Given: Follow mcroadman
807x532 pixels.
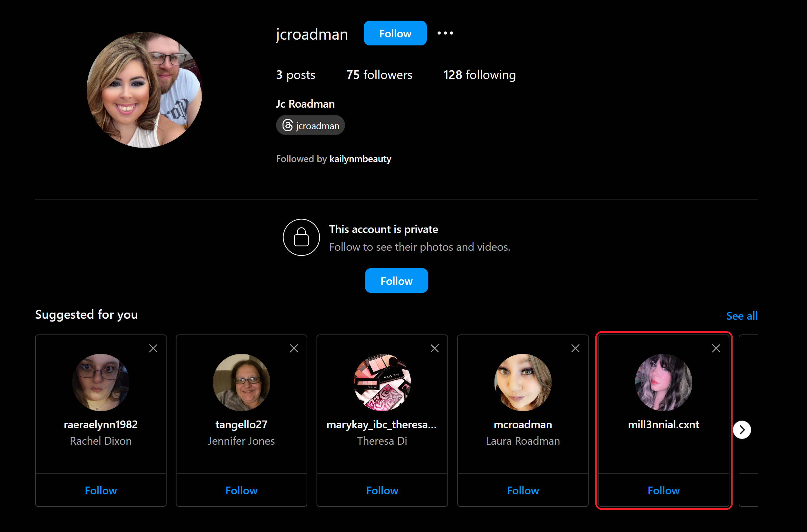Looking at the screenshot, I should [x=523, y=490].
